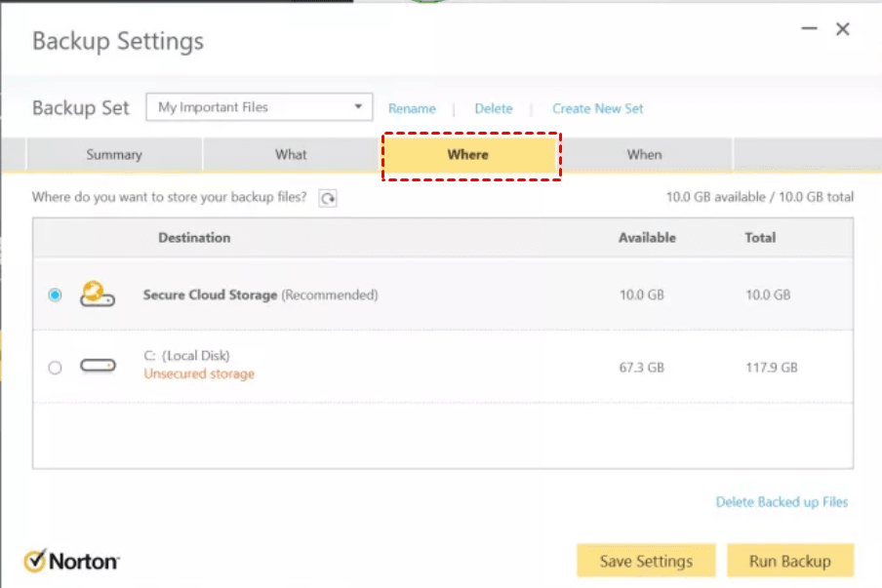The height and width of the screenshot is (588, 882).
Task: Select the C: Local Disk radio button
Action: pos(55,367)
